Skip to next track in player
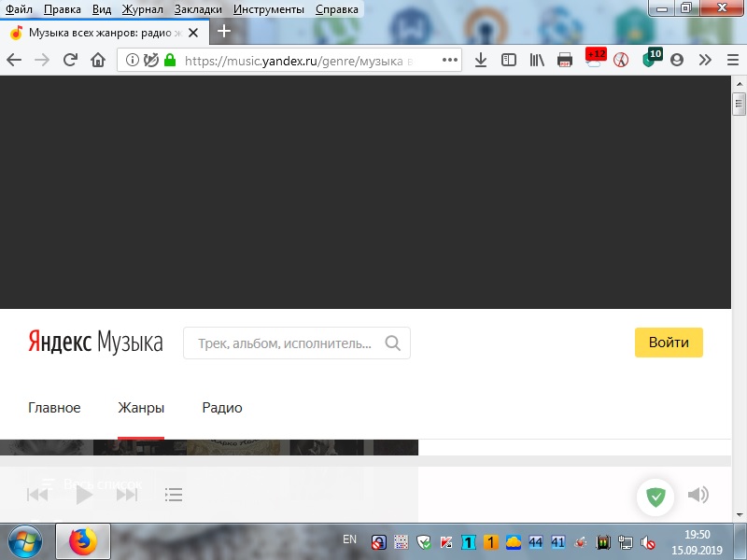Screen dimensions: 747x560 (127, 495)
